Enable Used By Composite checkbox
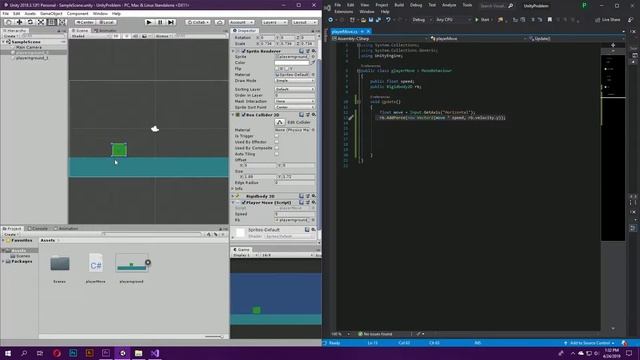 [x=277, y=148]
